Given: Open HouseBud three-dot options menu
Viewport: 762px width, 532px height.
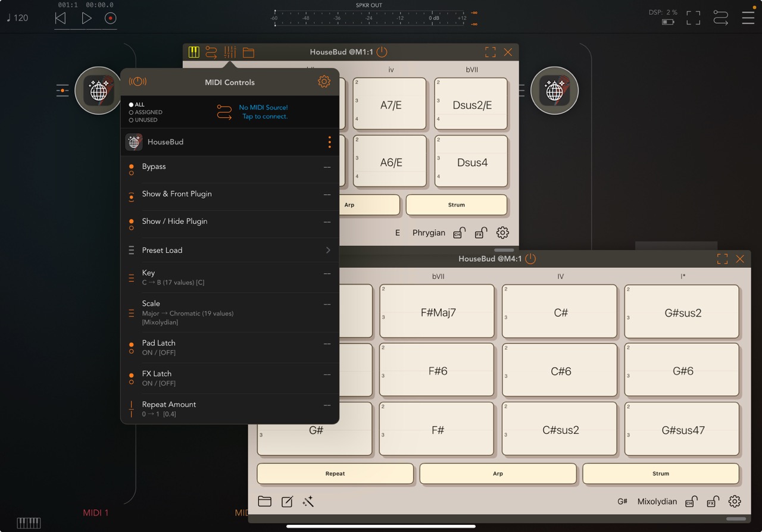Looking at the screenshot, I should (x=329, y=142).
